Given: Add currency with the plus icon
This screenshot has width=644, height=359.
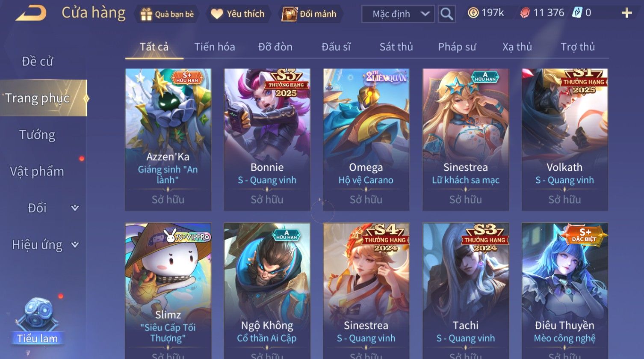Looking at the screenshot, I should click(626, 13).
